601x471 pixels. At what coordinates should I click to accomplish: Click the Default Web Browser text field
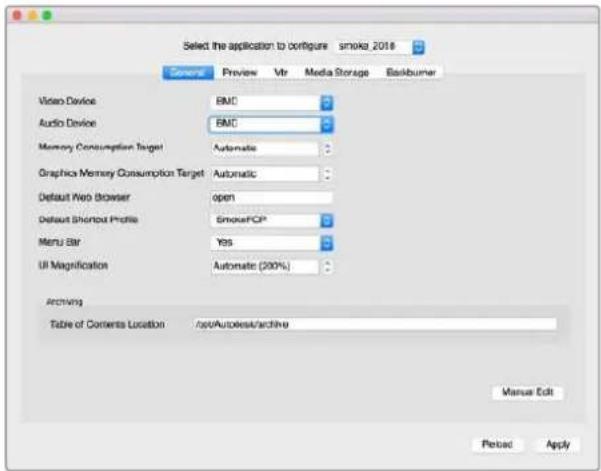coord(272,197)
